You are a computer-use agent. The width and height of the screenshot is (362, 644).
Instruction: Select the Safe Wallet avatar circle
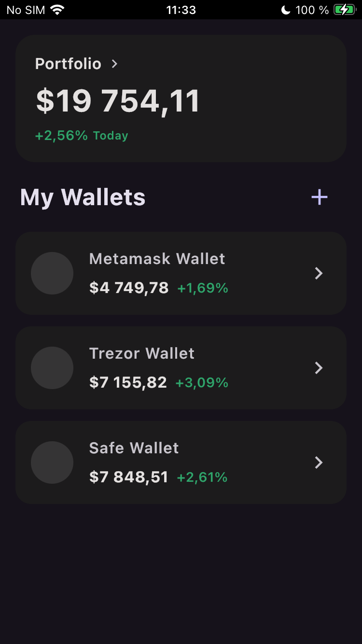tap(52, 462)
